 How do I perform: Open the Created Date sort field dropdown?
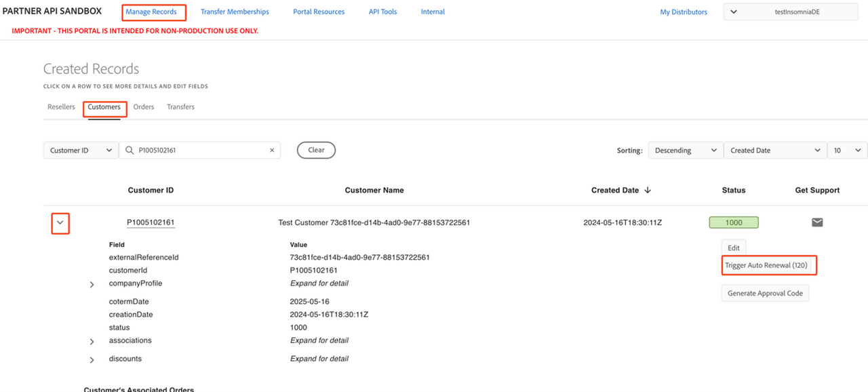click(x=774, y=151)
